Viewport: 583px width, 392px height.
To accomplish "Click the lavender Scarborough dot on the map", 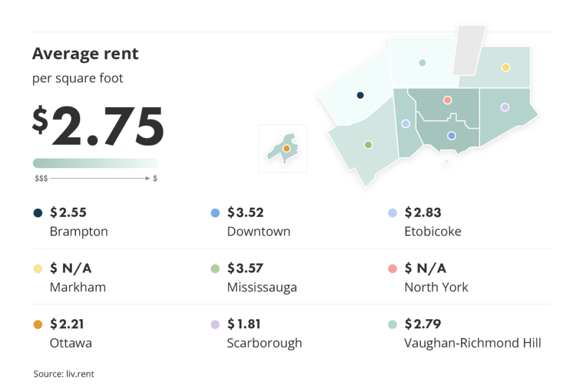I will point(504,107).
